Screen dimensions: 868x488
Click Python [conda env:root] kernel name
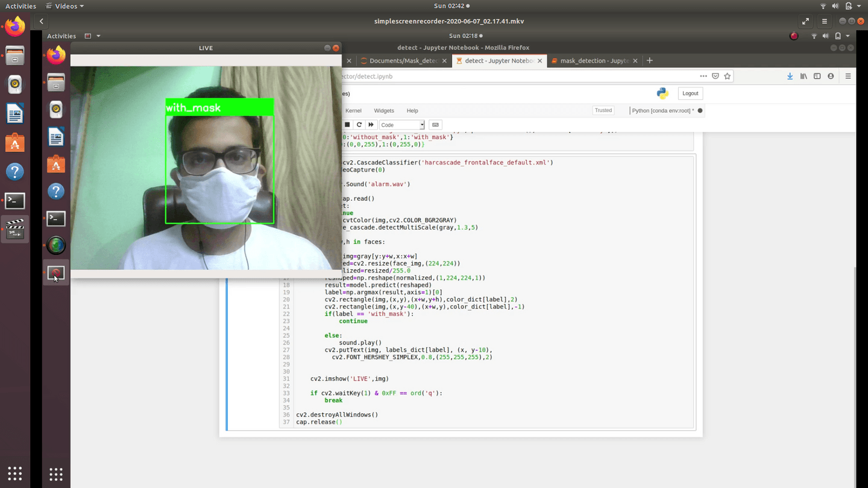click(x=663, y=111)
